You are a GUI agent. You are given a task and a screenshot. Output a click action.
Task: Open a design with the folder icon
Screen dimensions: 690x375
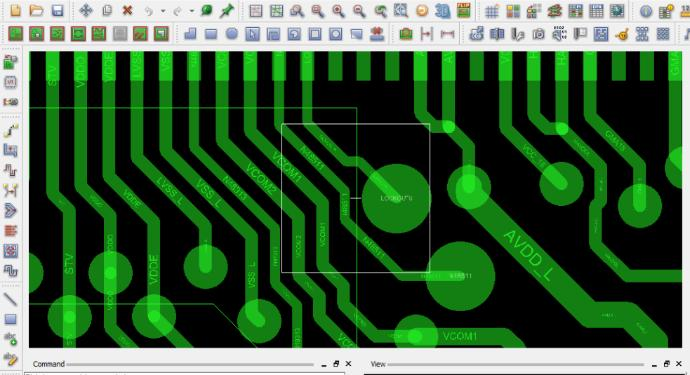tap(37, 10)
